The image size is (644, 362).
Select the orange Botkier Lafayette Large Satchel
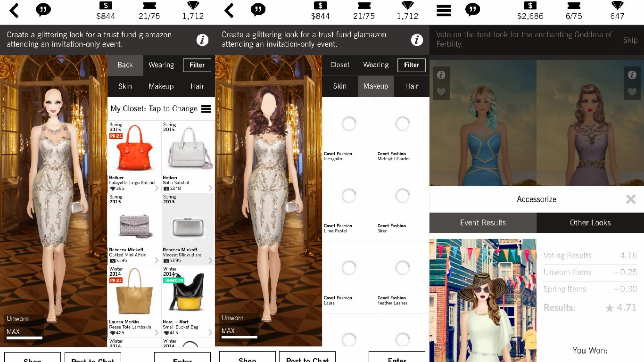point(134,157)
